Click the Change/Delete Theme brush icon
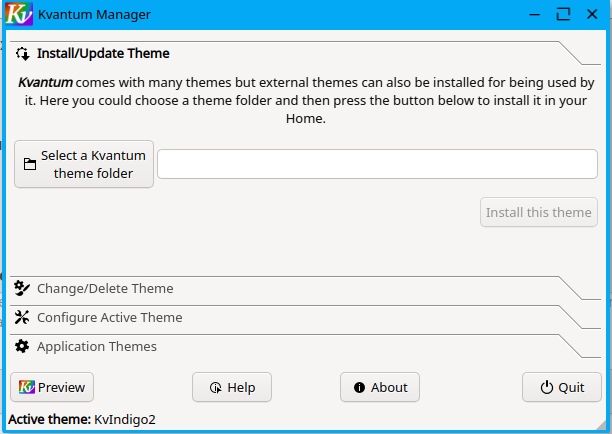 coord(22,288)
